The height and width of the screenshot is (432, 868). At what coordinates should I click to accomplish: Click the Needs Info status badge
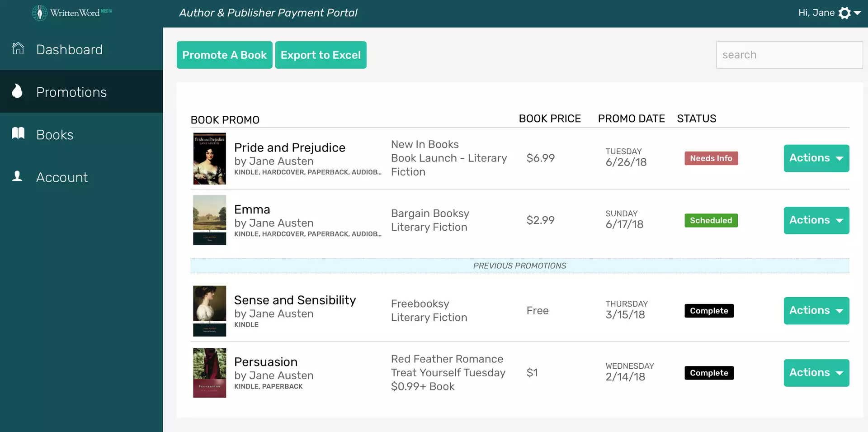pos(711,158)
